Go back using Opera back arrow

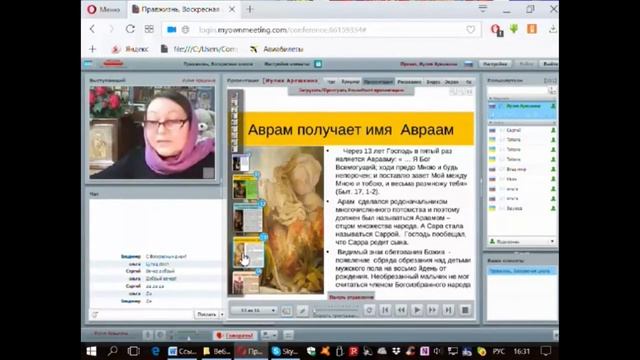point(93,29)
